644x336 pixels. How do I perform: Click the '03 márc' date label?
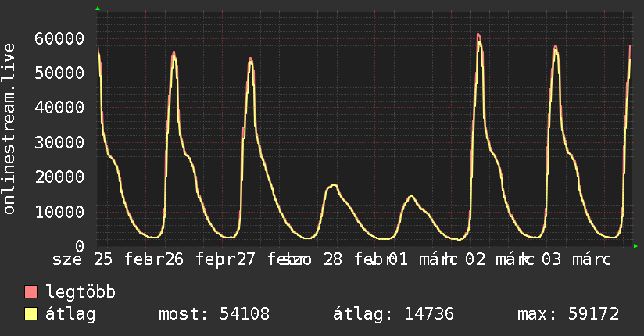(576, 259)
